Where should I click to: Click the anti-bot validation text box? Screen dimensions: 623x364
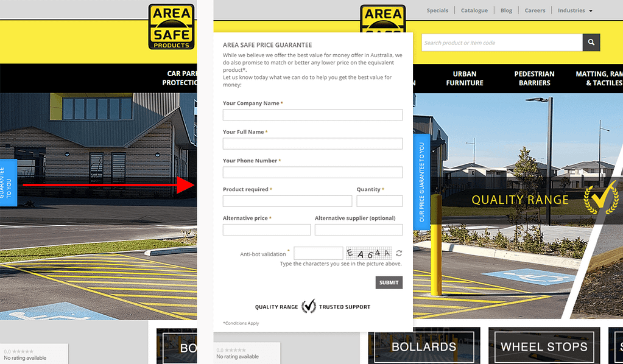tap(318, 253)
